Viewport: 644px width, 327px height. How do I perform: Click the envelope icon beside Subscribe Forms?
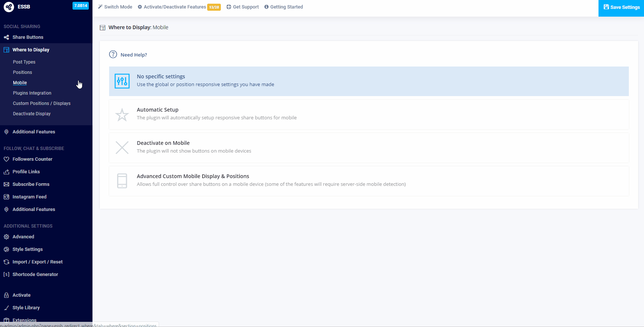point(6,184)
